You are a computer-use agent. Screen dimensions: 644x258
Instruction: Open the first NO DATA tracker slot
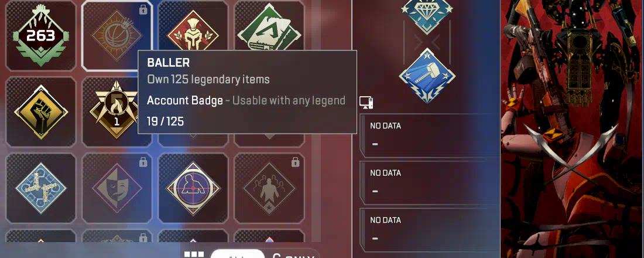click(x=430, y=135)
